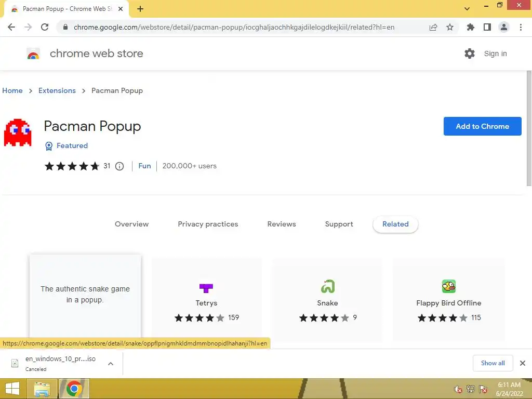This screenshot has width=532, height=399.
Task: Open the Chrome profile avatar
Action: pyautogui.click(x=504, y=27)
